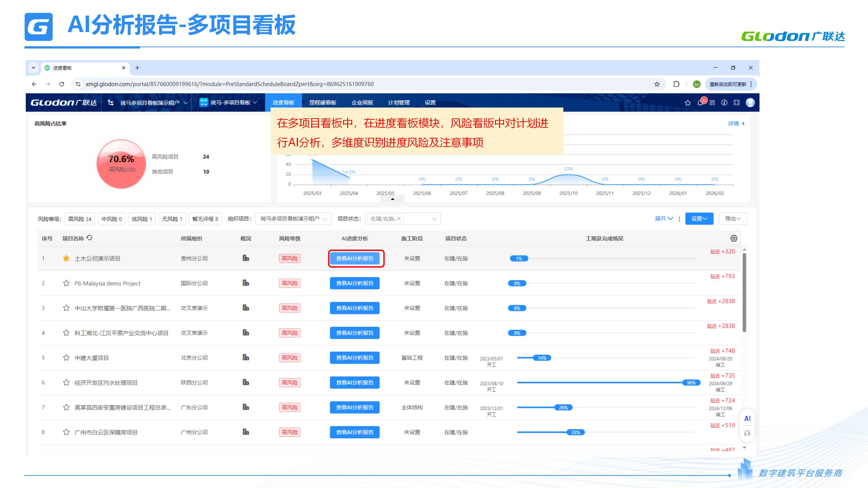The height and width of the screenshot is (488, 868).
Task: Open the overview icon for 中建大厦项目
Action: pyautogui.click(x=246, y=357)
